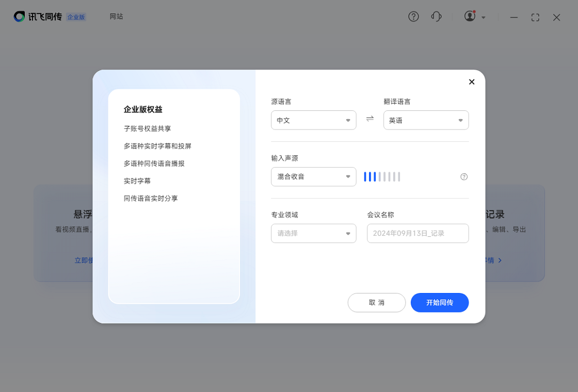Toggle fullscreen window icon
This screenshot has width=578, height=392.
coord(535,18)
